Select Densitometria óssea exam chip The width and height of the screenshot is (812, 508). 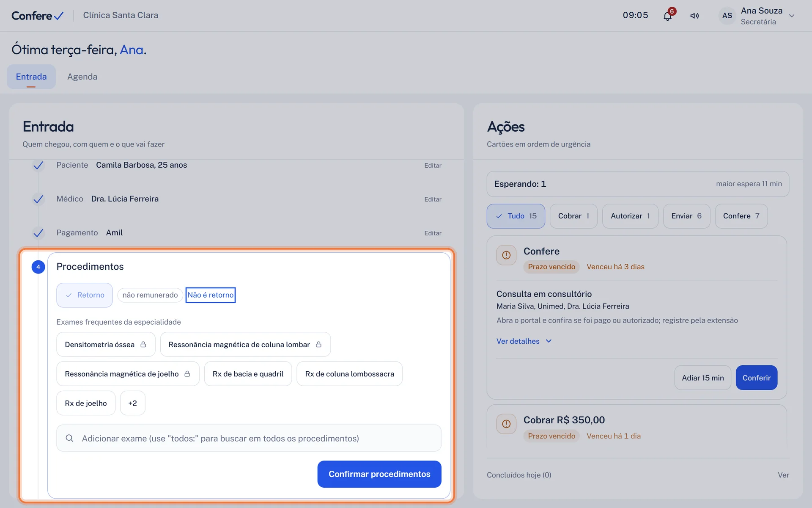(106, 345)
